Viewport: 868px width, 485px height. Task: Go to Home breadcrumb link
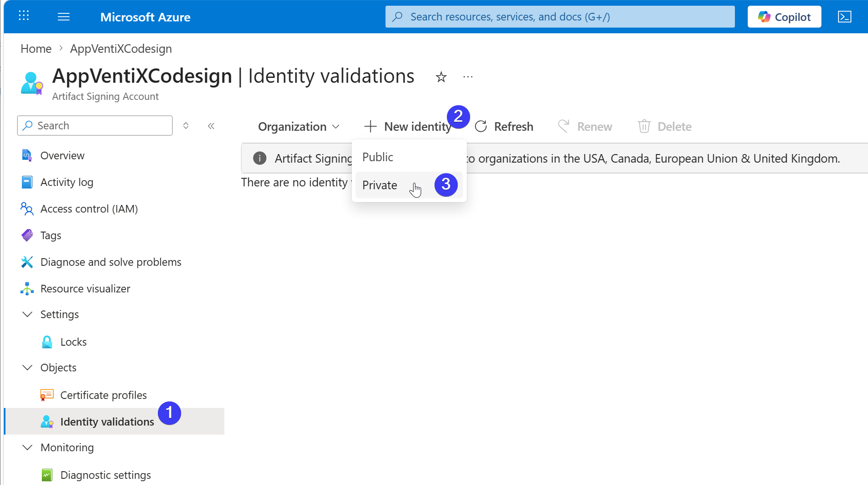pos(36,48)
